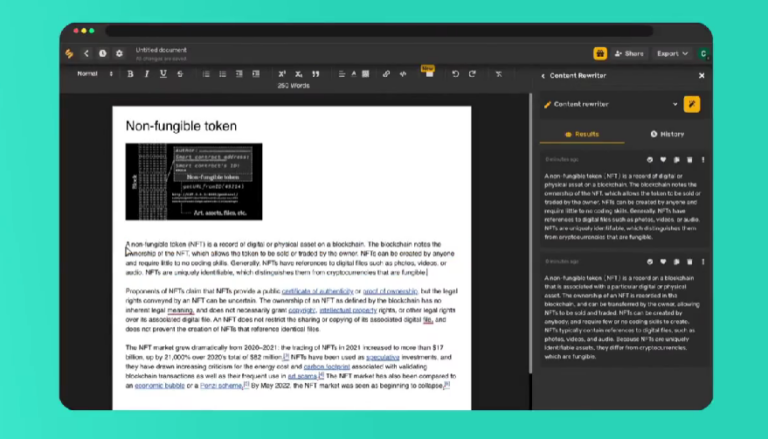Open the certificate of authenticity link
Image resolution: width=768 pixels, height=439 pixels.
[317, 291]
